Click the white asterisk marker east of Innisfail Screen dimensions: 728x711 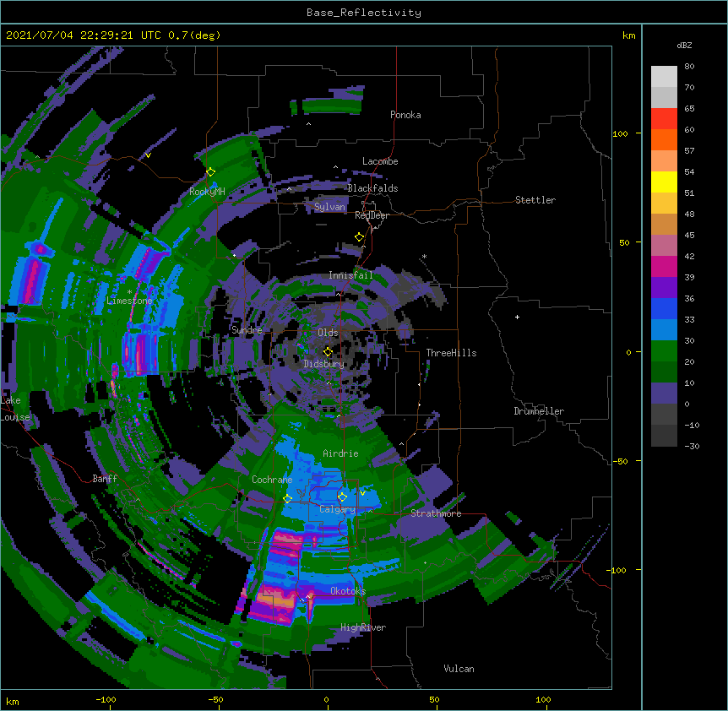pos(424,257)
